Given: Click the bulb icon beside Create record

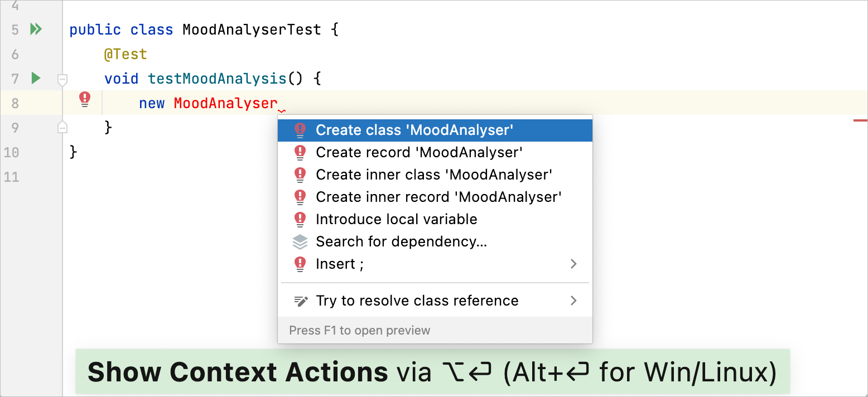Looking at the screenshot, I should pyautogui.click(x=300, y=152).
